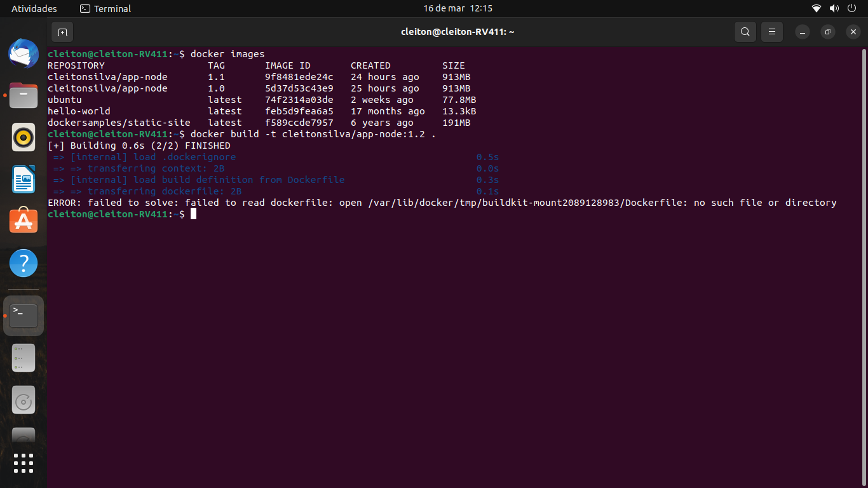Restore the terminal window size

pyautogui.click(x=827, y=32)
